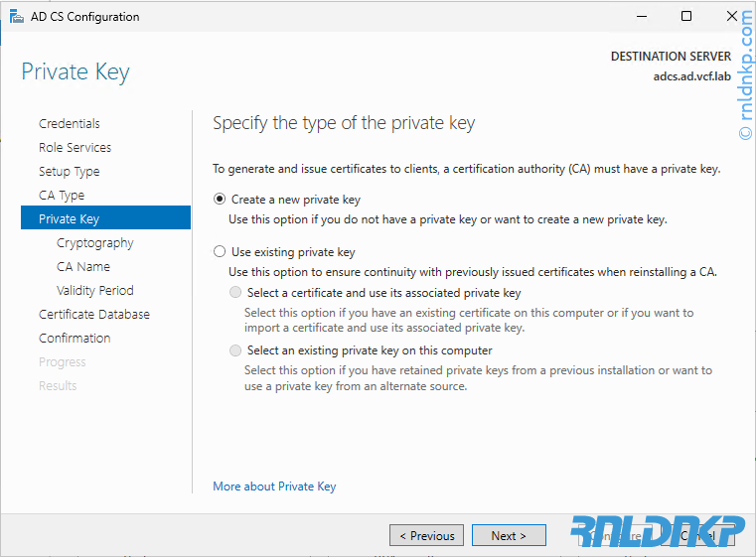Select the Create a new private key option

click(x=220, y=200)
